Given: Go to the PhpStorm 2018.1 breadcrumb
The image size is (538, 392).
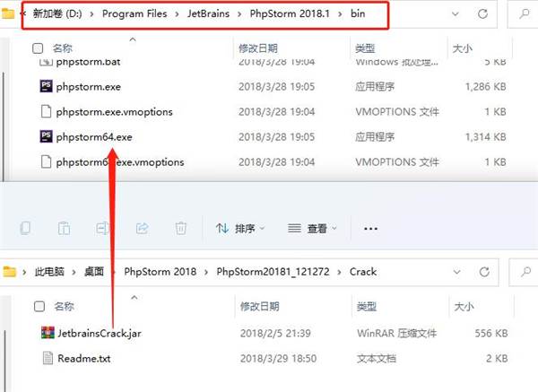Looking at the screenshot, I should pos(290,13).
